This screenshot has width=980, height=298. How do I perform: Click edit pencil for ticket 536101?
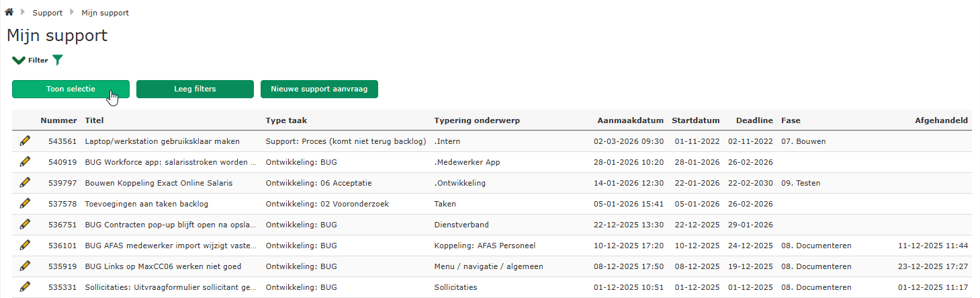click(25, 245)
